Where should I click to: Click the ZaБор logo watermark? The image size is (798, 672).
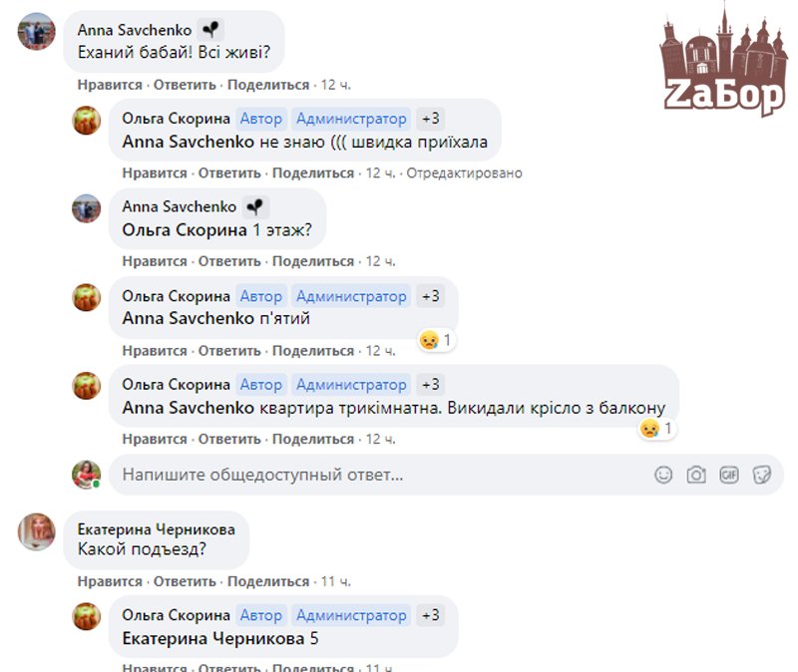tap(723, 60)
